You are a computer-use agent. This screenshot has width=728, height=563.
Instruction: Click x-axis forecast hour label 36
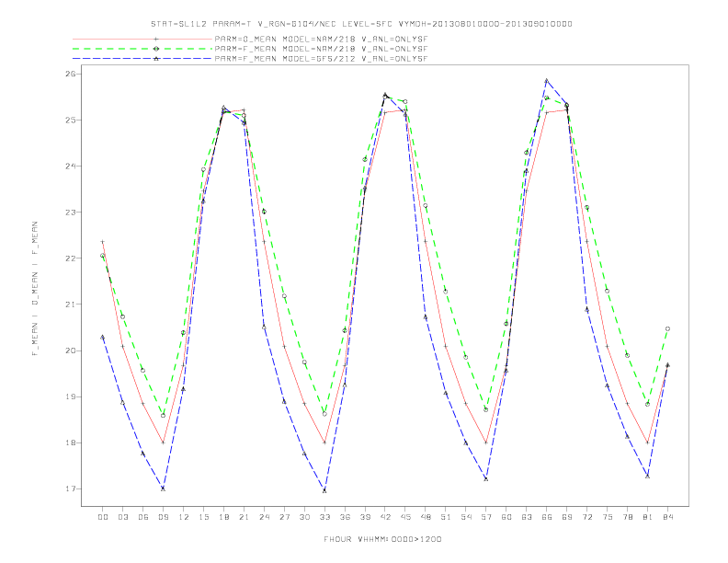click(x=345, y=517)
